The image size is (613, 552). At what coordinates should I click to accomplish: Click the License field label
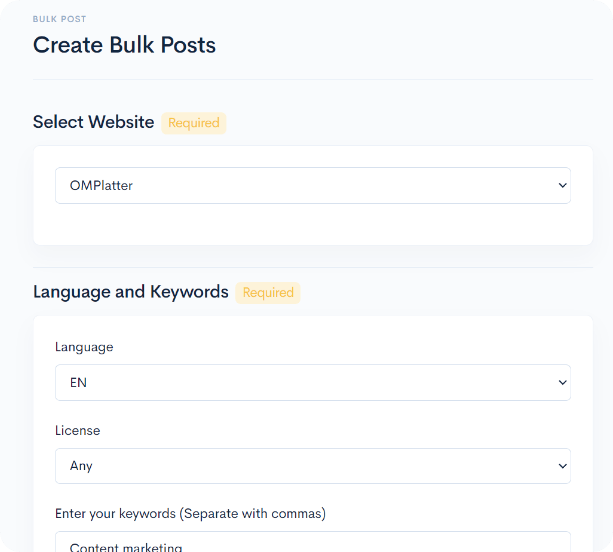tap(77, 431)
